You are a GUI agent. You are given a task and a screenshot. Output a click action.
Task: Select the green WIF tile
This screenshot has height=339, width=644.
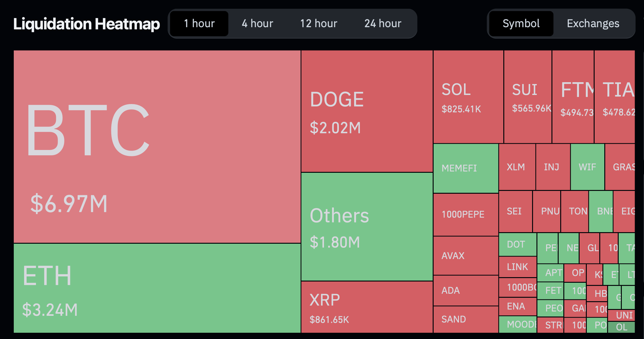587,167
